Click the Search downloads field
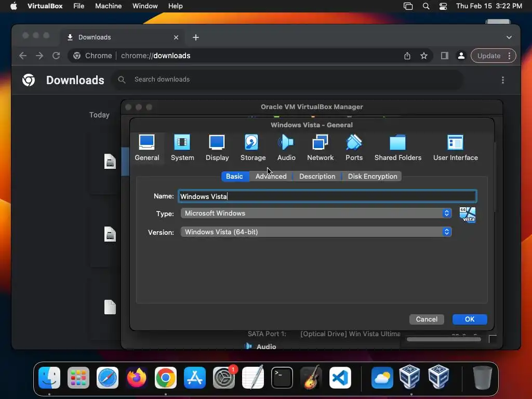 (288, 79)
